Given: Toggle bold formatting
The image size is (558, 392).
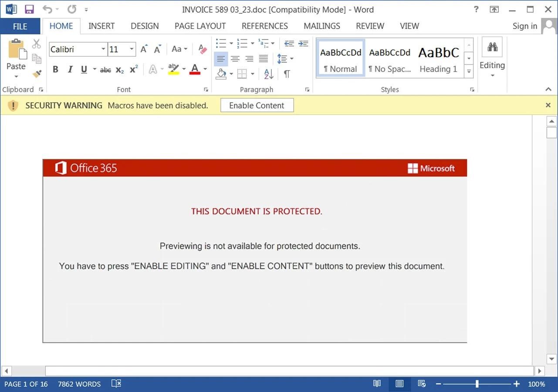Looking at the screenshot, I should pyautogui.click(x=55, y=69).
